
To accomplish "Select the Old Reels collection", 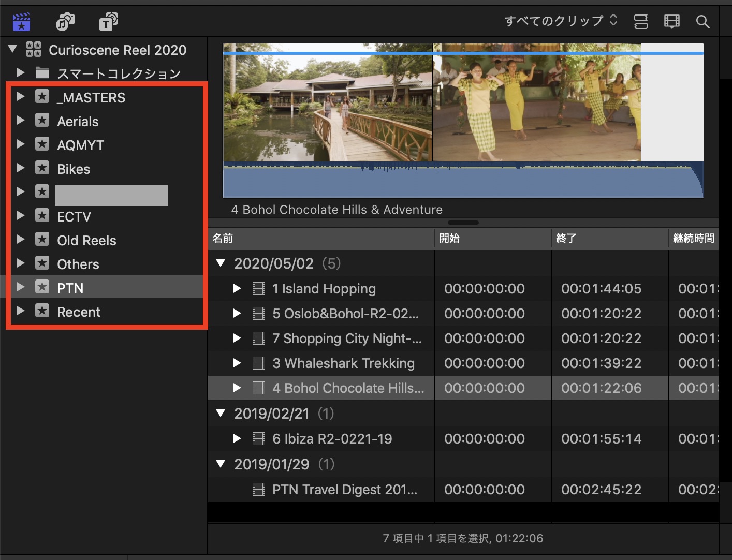I will pos(87,240).
